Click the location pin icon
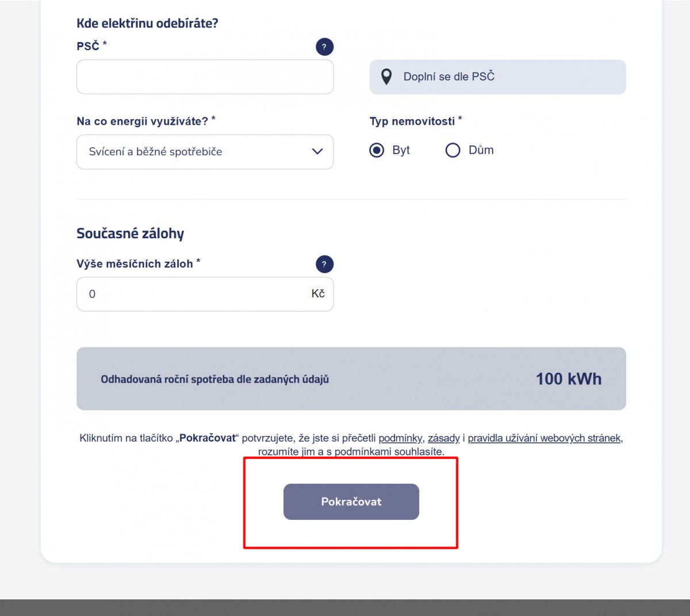 [386, 76]
